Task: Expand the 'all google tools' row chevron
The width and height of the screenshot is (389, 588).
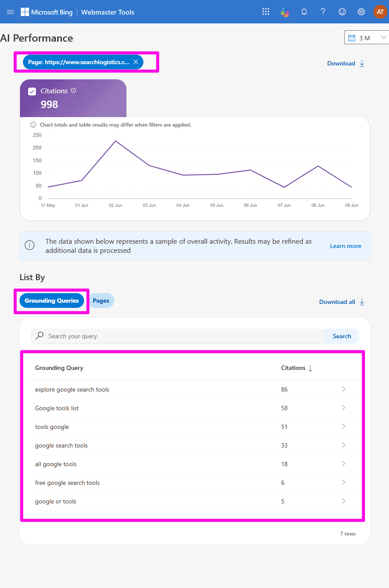Action: (x=344, y=464)
